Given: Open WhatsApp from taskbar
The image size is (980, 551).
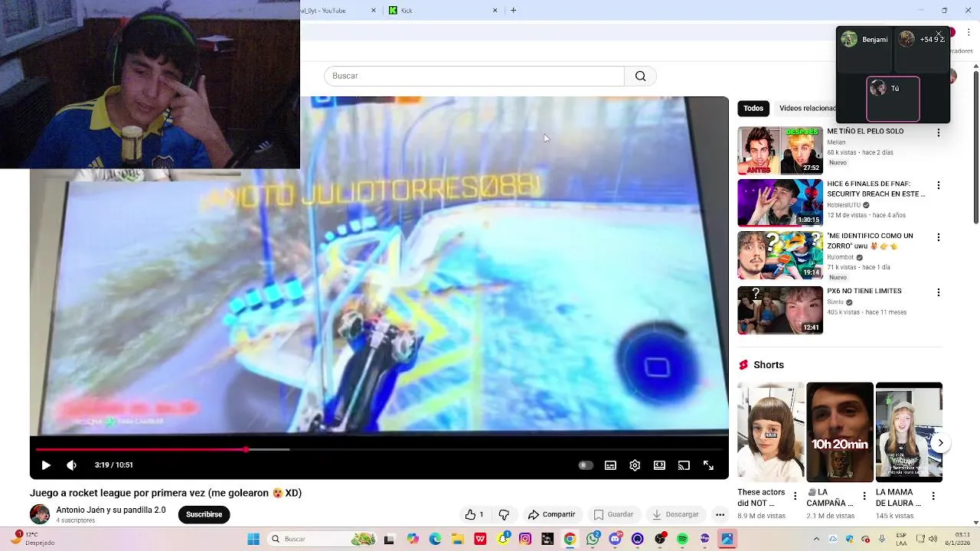Looking at the screenshot, I should click(593, 539).
